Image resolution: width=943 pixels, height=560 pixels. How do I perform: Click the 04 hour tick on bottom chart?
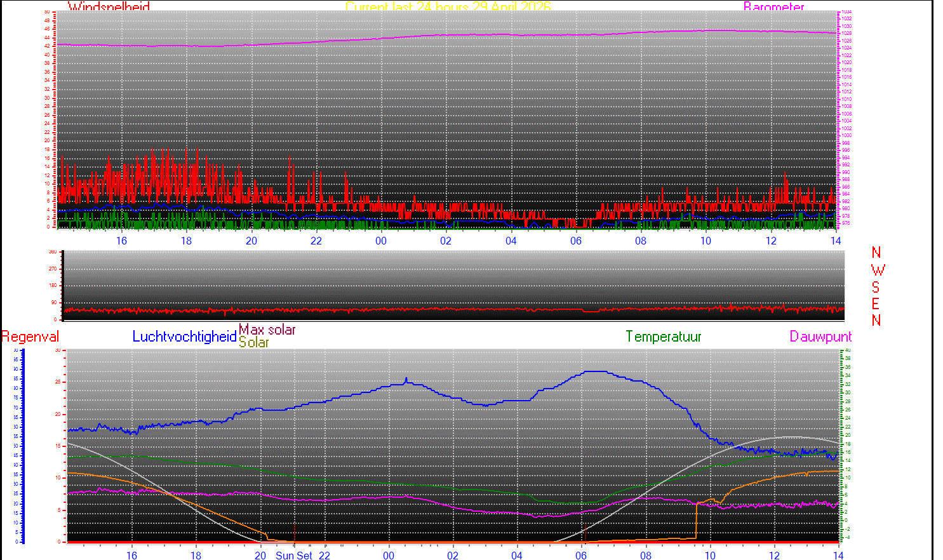tap(517, 556)
